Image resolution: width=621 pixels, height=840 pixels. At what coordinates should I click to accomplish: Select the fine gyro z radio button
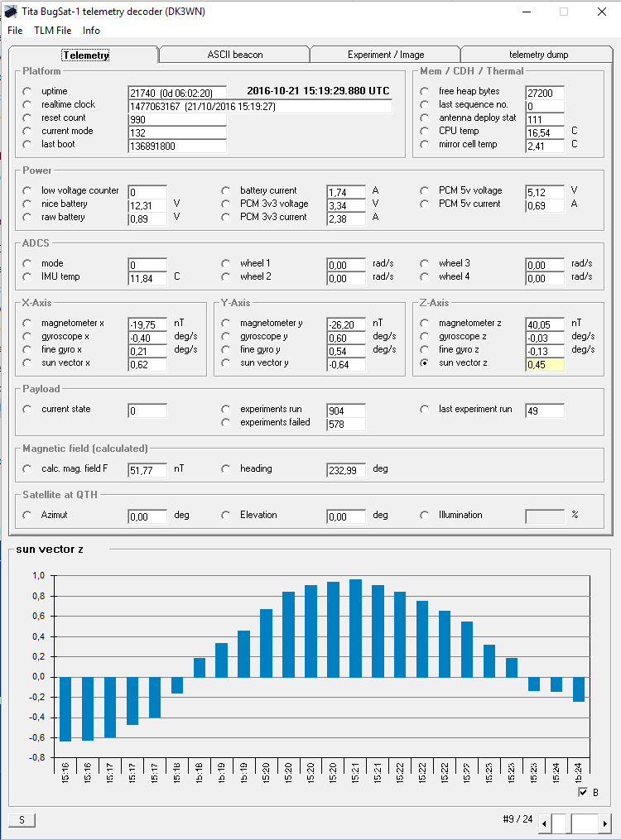[x=425, y=350]
